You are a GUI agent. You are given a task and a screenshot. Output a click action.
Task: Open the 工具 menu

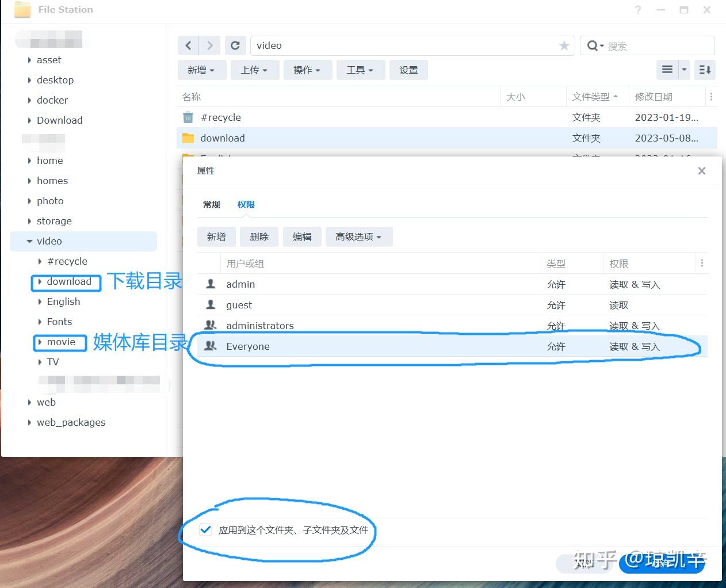[361, 70]
